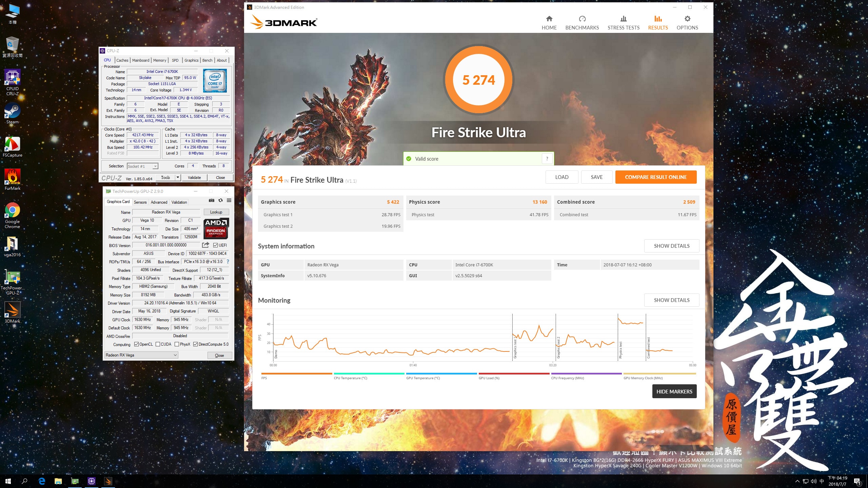Click SHOW DETAILS for Monitoring
868x488 pixels.
[x=672, y=300]
